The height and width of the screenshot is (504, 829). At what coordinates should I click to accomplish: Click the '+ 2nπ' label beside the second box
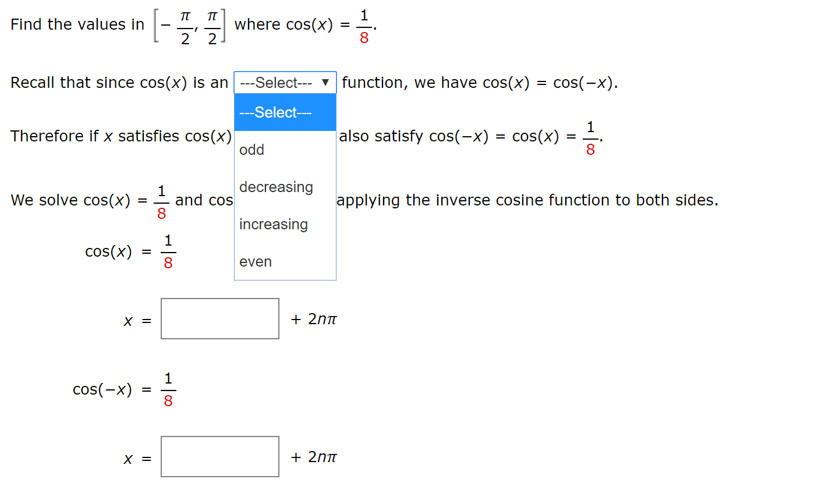click(x=313, y=457)
